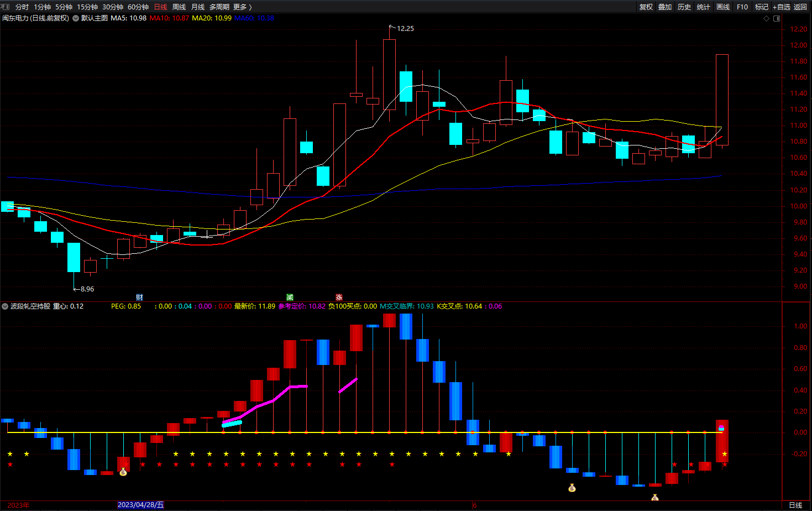This screenshot has height=511, width=812.
Task: Click the PEG: 0.85 value
Action: point(126,306)
